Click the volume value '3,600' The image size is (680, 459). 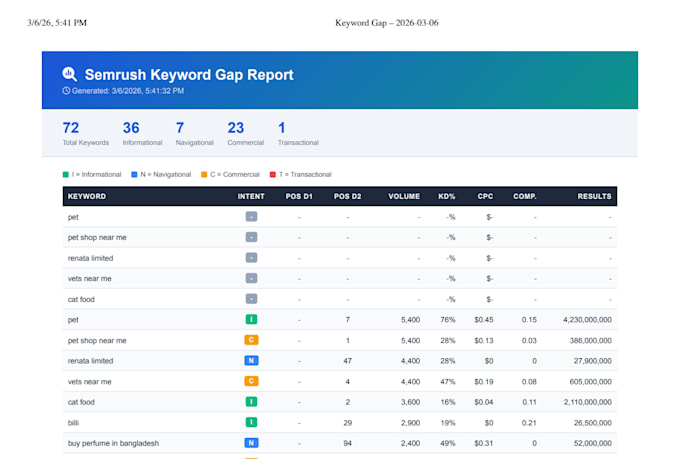click(x=410, y=402)
